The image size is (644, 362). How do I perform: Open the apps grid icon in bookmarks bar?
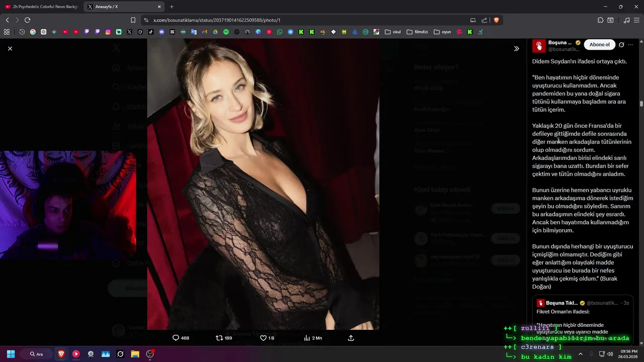[x=7, y=32]
